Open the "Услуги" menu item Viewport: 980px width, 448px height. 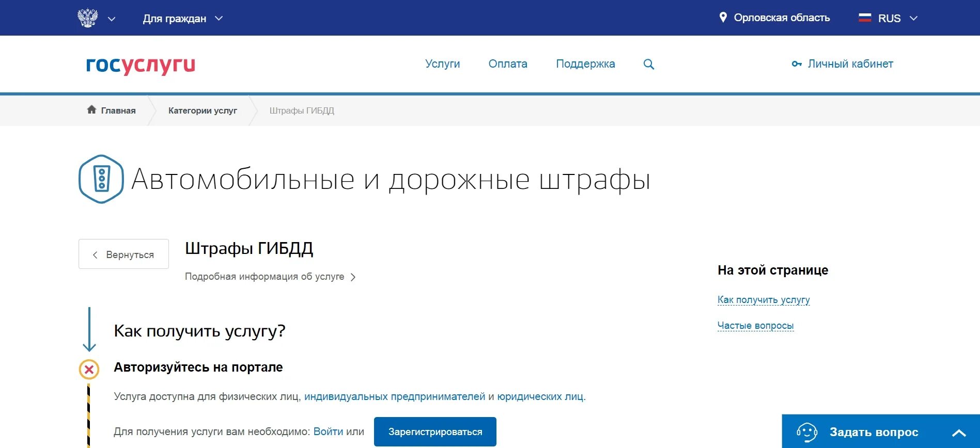coord(442,64)
